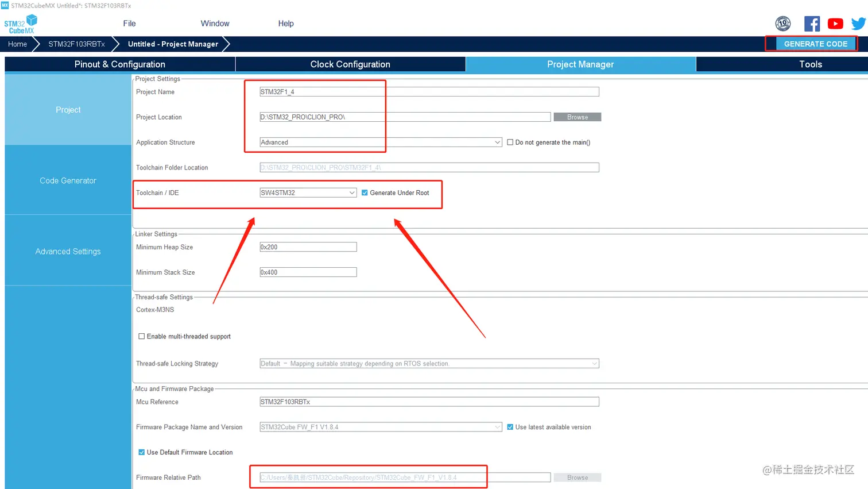Screen dimensions: 868x489
Task: Open the Toolchain / IDE dropdown
Action: coord(308,193)
